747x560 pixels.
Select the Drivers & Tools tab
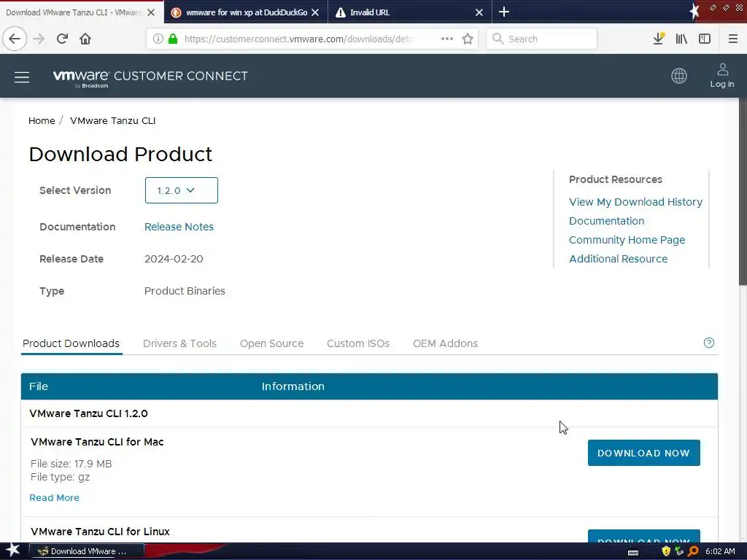coord(179,343)
